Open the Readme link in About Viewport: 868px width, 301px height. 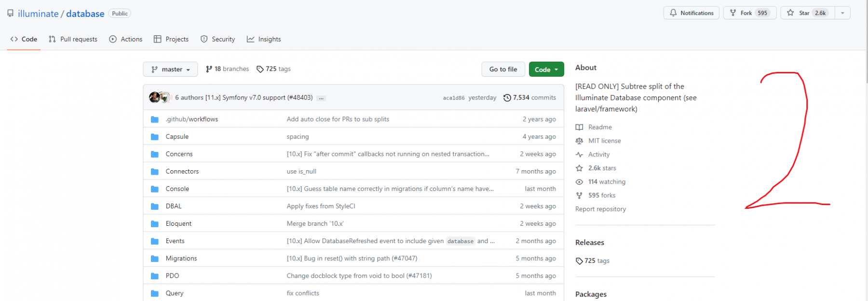[594, 127]
